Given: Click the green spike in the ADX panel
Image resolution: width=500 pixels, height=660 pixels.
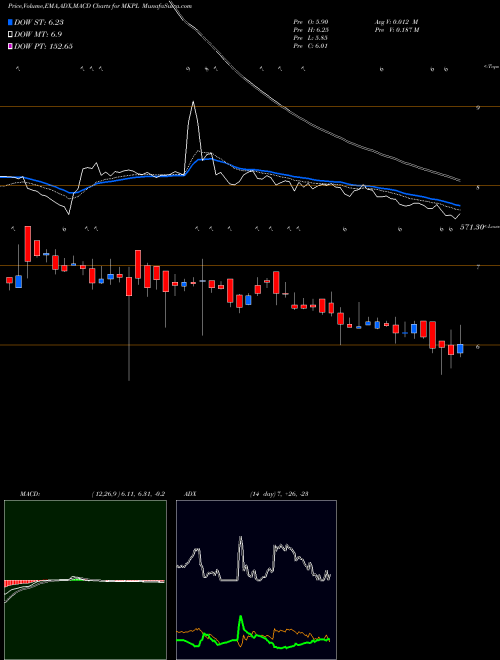Looking at the screenshot, I should tap(241, 618).
